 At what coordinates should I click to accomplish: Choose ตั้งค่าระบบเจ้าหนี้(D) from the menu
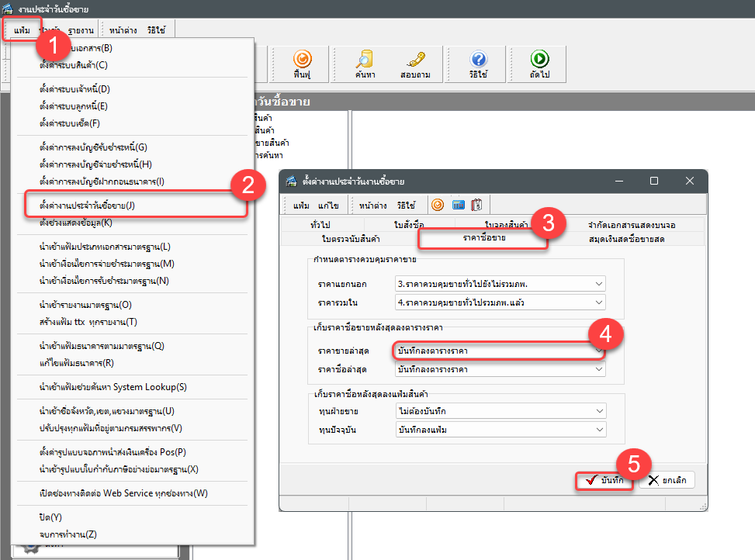click(75, 89)
